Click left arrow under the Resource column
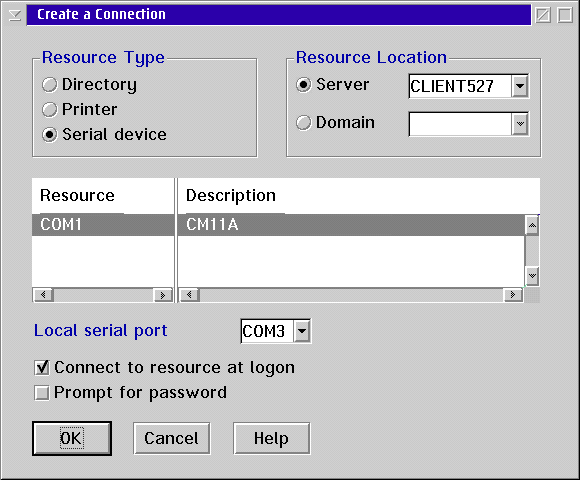Image resolution: width=580 pixels, height=480 pixels. click(44, 295)
